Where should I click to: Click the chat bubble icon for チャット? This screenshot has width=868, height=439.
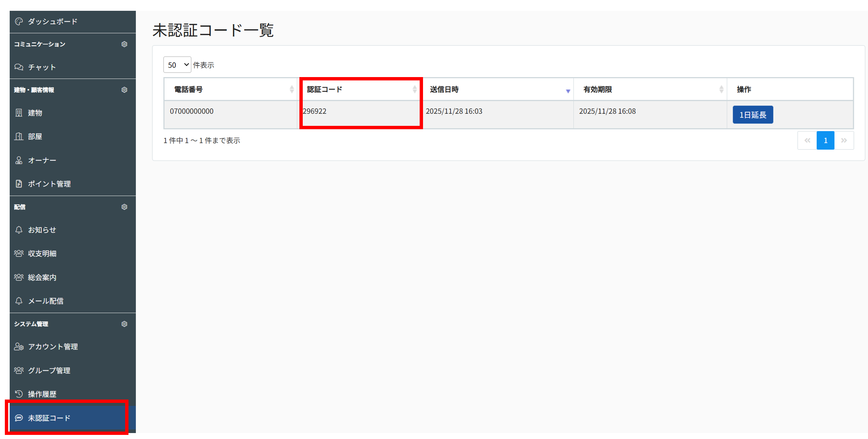click(x=19, y=67)
